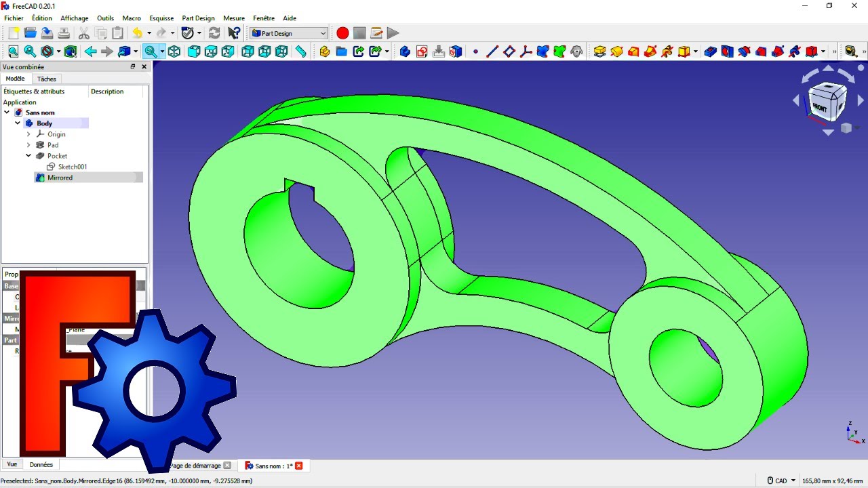Click the Print icon
The width and height of the screenshot is (868, 488).
(64, 33)
